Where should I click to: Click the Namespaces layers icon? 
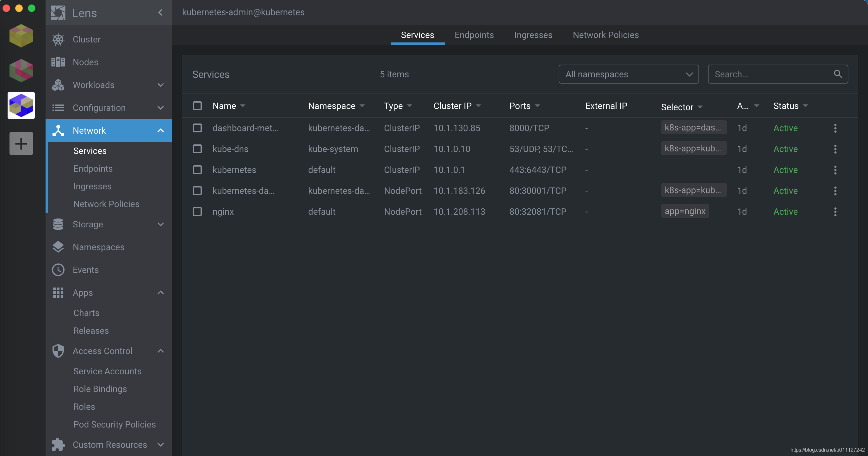tap(58, 247)
